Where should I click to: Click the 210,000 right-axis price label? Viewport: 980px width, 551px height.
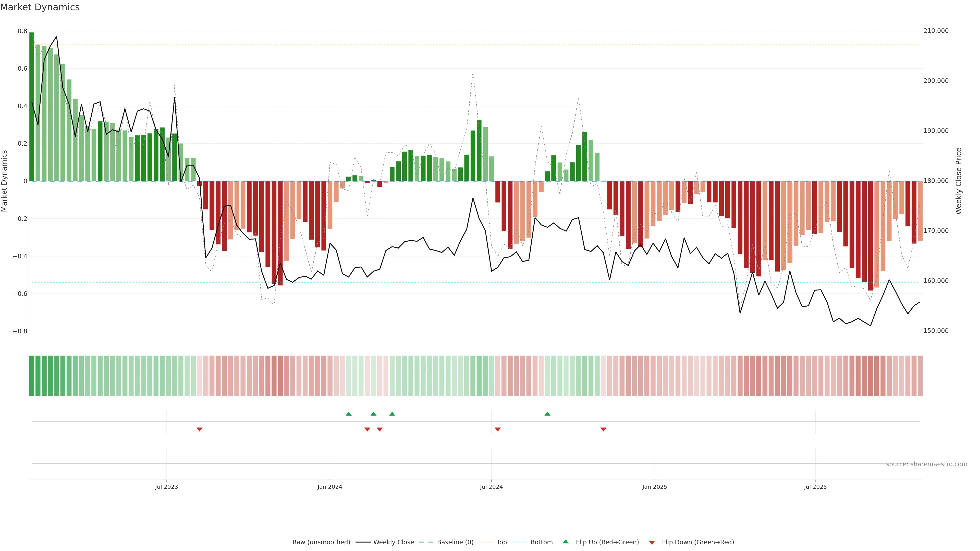point(936,31)
